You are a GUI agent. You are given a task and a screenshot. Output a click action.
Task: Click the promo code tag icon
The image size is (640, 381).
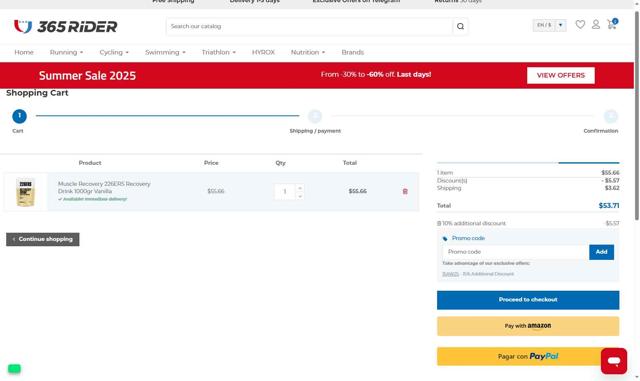[445, 238]
